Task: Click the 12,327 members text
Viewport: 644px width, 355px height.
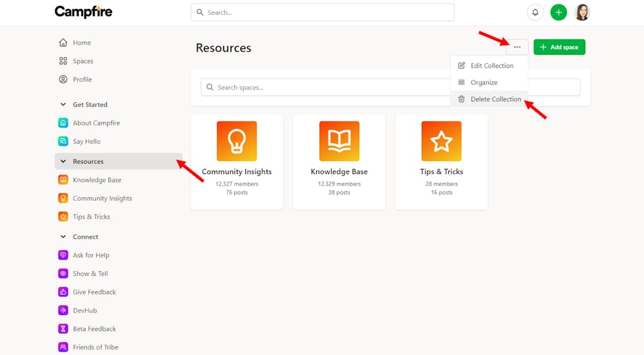Action: tap(237, 184)
